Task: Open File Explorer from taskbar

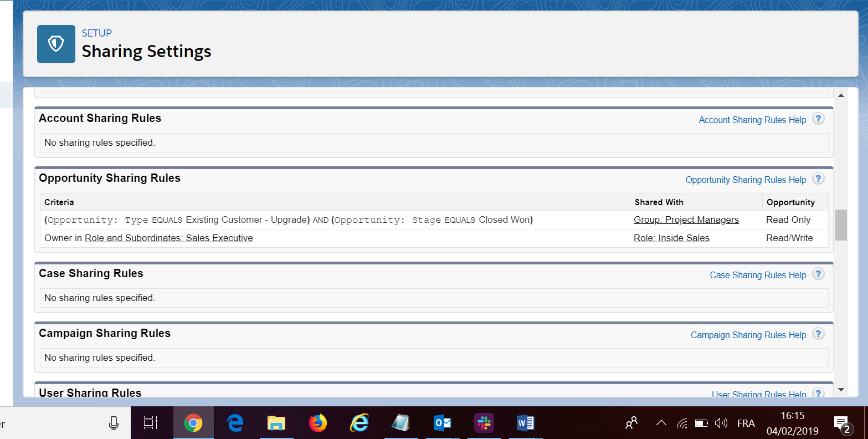Action: tap(276, 423)
